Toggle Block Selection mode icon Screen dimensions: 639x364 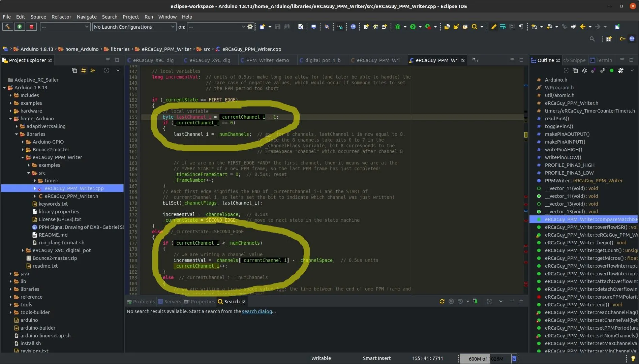[x=512, y=27]
